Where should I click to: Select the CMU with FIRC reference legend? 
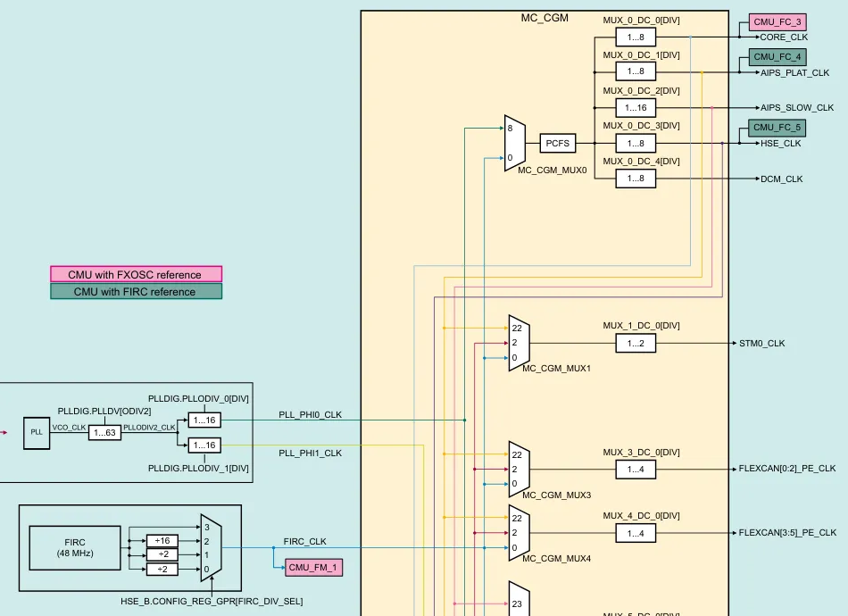click(x=137, y=292)
